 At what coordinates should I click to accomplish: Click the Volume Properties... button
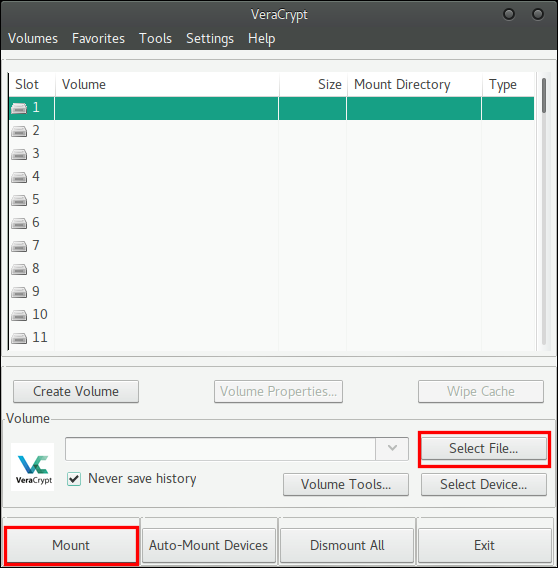(x=278, y=391)
